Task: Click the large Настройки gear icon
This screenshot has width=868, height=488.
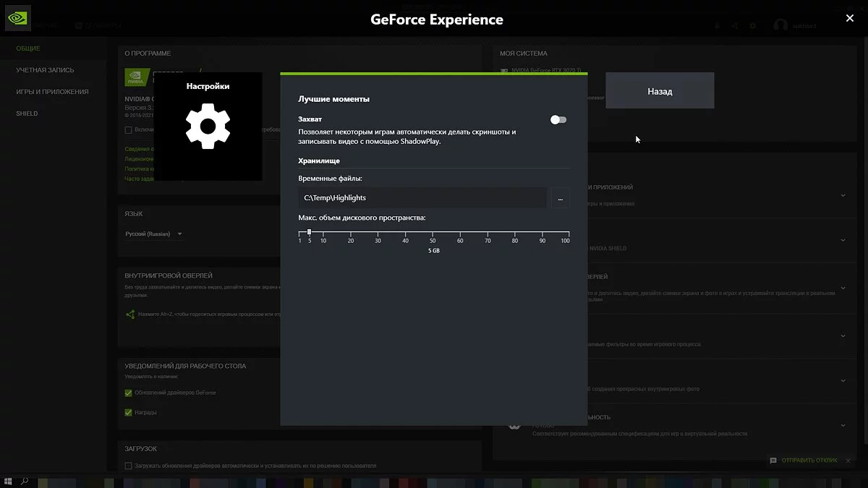Action: [x=208, y=127]
